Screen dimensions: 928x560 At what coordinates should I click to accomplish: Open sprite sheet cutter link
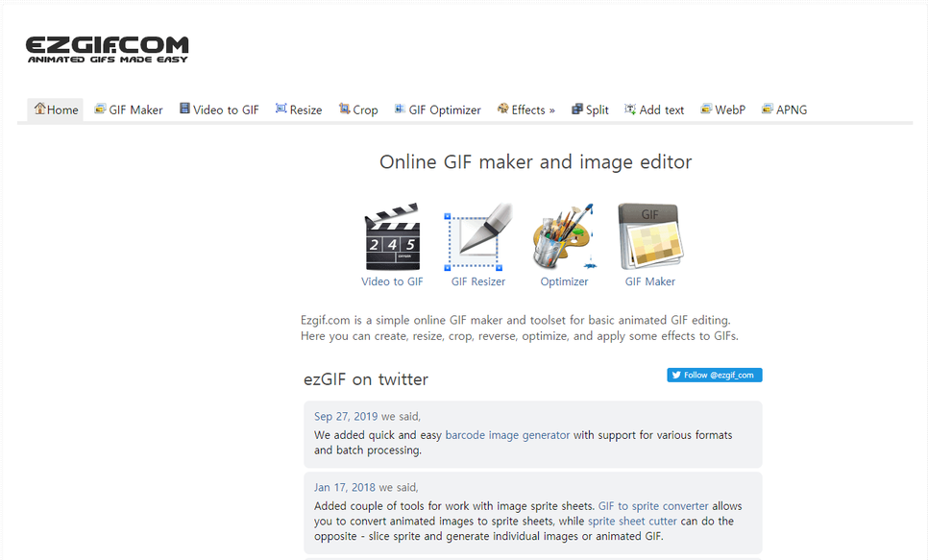click(632, 522)
